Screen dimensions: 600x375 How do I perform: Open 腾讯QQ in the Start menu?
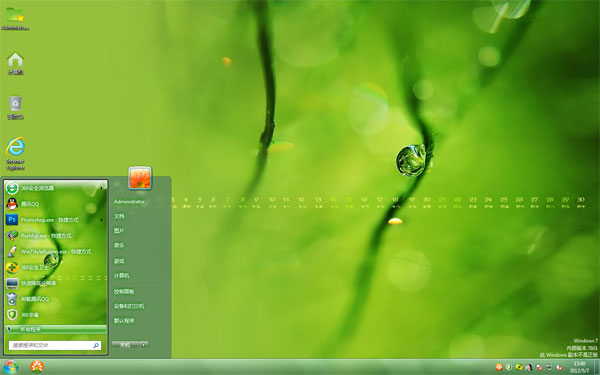(55, 204)
